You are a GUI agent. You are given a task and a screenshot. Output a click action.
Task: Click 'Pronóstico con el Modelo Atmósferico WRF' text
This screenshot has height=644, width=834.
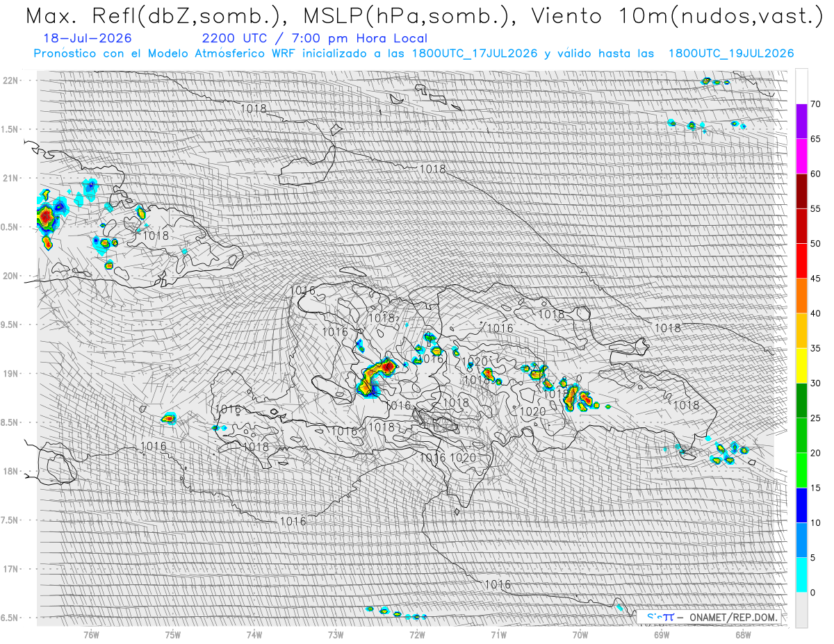tap(165, 53)
